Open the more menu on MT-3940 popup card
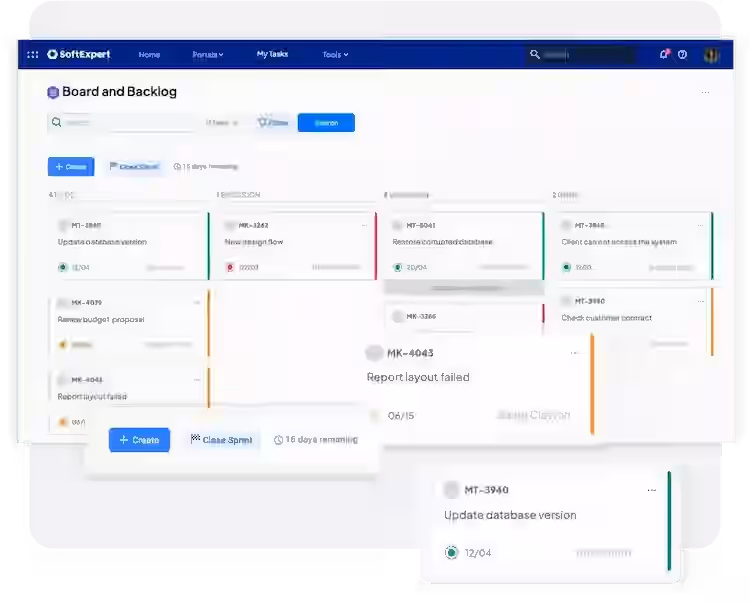 [652, 490]
